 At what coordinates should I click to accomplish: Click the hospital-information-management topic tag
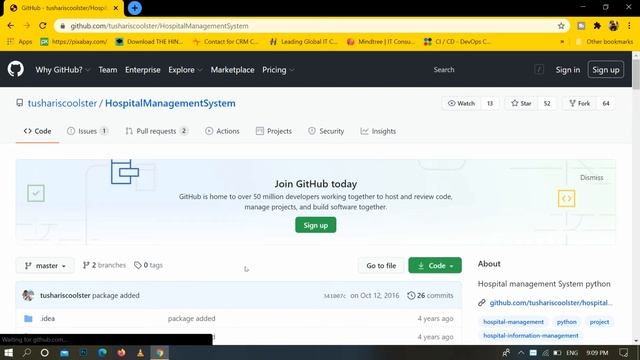click(x=531, y=336)
